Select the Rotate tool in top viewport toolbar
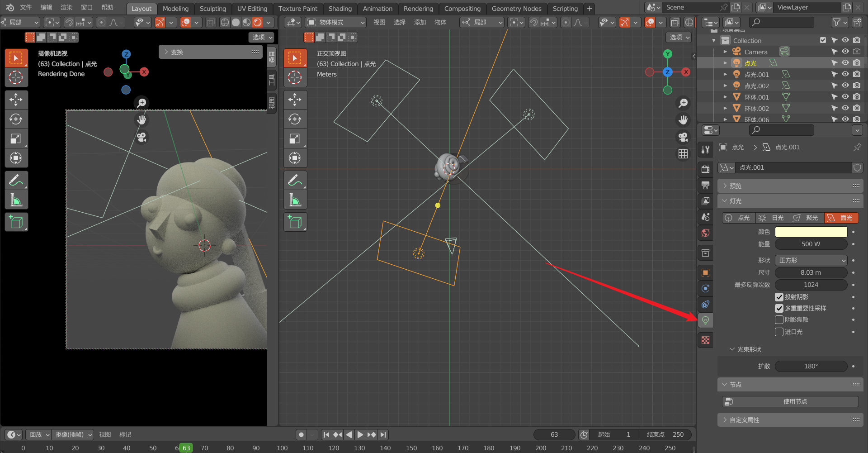Viewport: 868px width, 453px height. [x=295, y=119]
